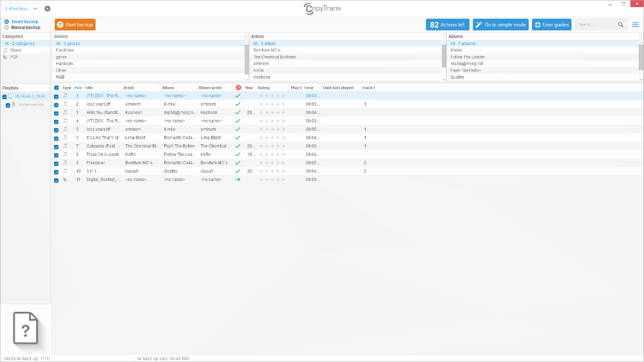Click Genres list scroll down arrow

point(247,79)
